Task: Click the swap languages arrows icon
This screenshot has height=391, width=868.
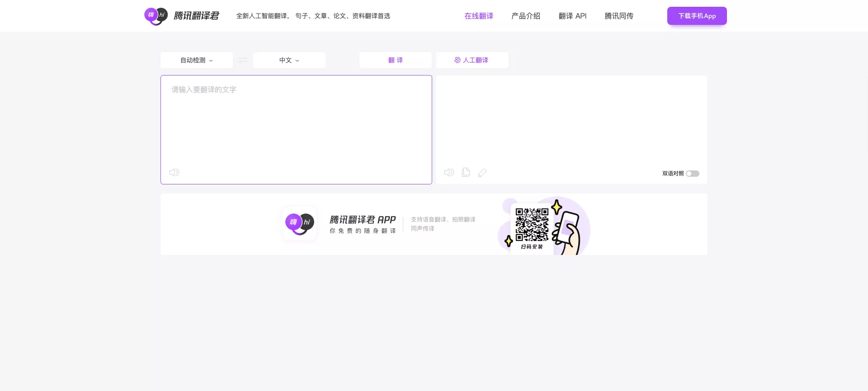Action: click(x=243, y=60)
